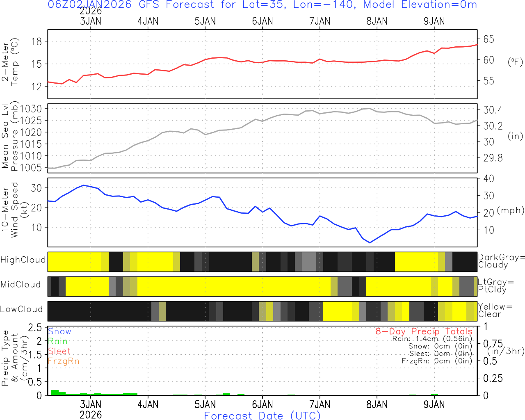Click the LowCloud row label
Image resolution: width=525 pixels, height=420 pixels.
[x=21, y=310]
